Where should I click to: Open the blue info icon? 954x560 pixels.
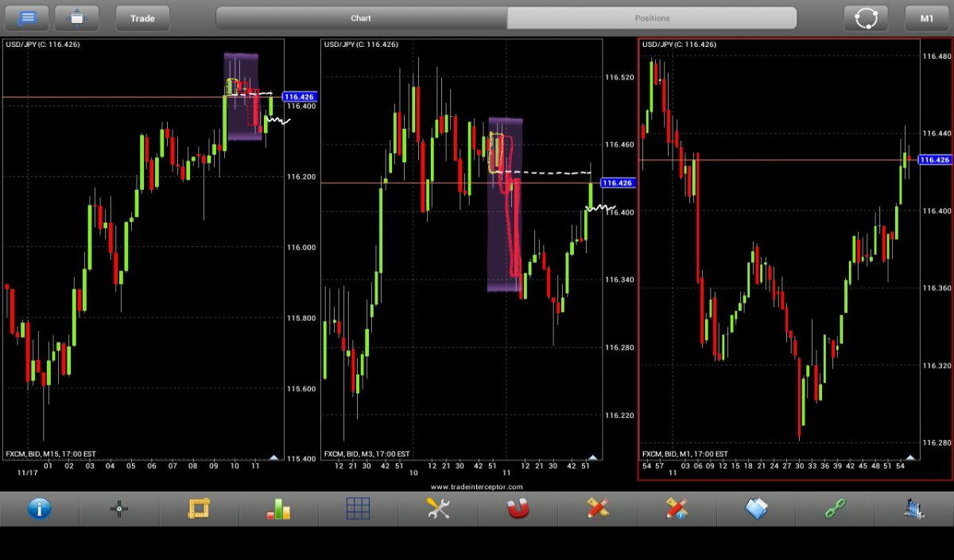(40, 508)
